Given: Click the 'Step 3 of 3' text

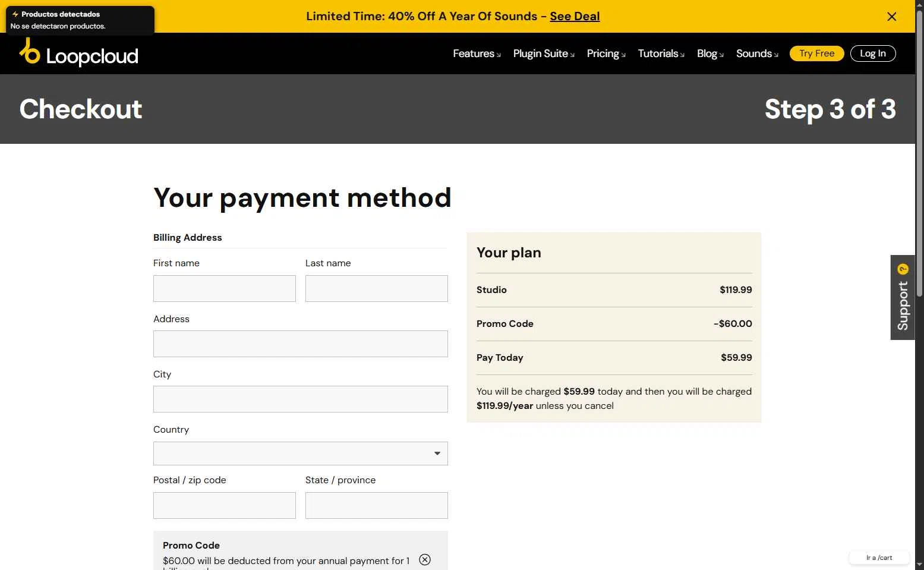Looking at the screenshot, I should point(830,109).
